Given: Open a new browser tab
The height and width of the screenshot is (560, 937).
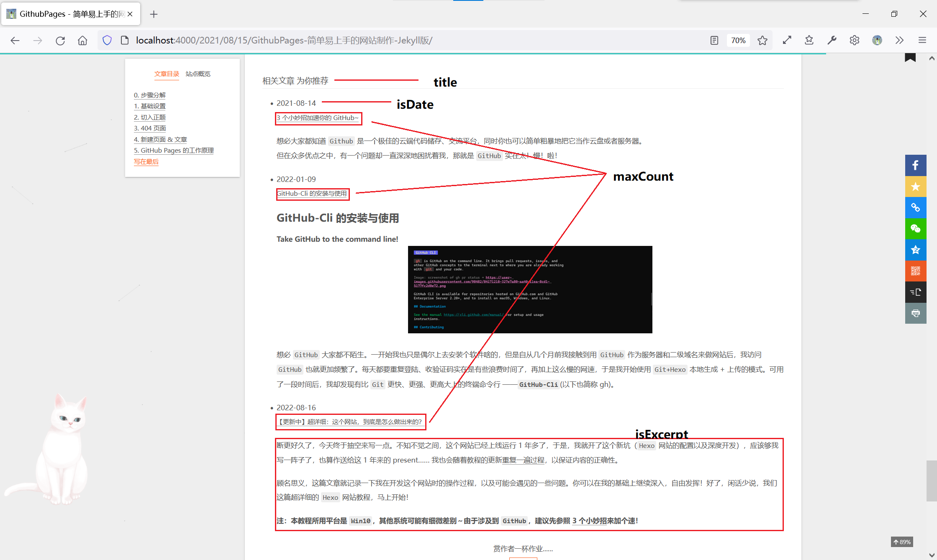Looking at the screenshot, I should (x=154, y=14).
